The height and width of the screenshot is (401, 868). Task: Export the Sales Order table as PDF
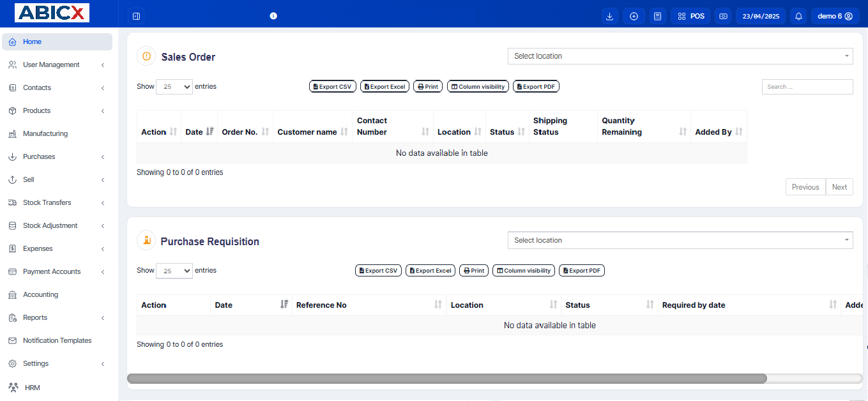536,86
